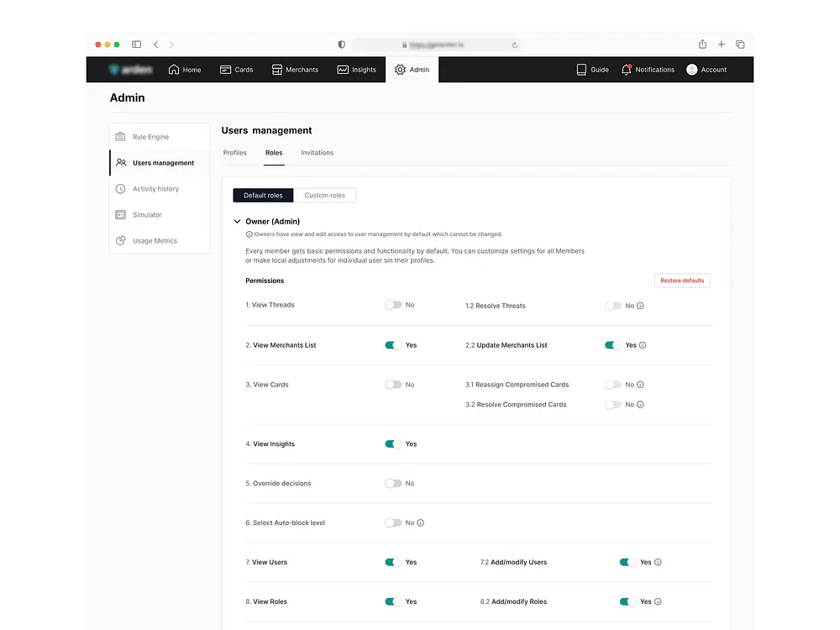
Task: Select the Insights navigation icon
Action: click(341, 70)
